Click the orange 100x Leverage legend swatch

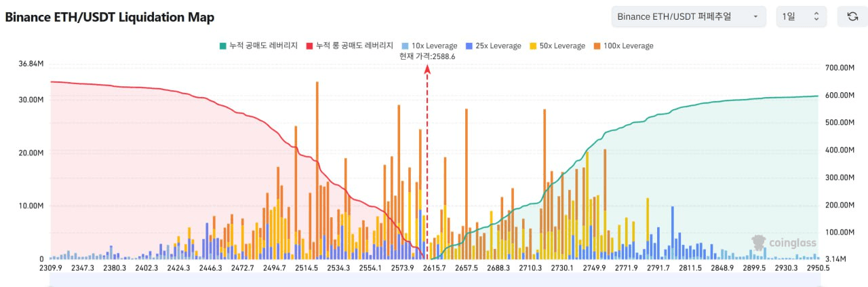click(x=596, y=45)
